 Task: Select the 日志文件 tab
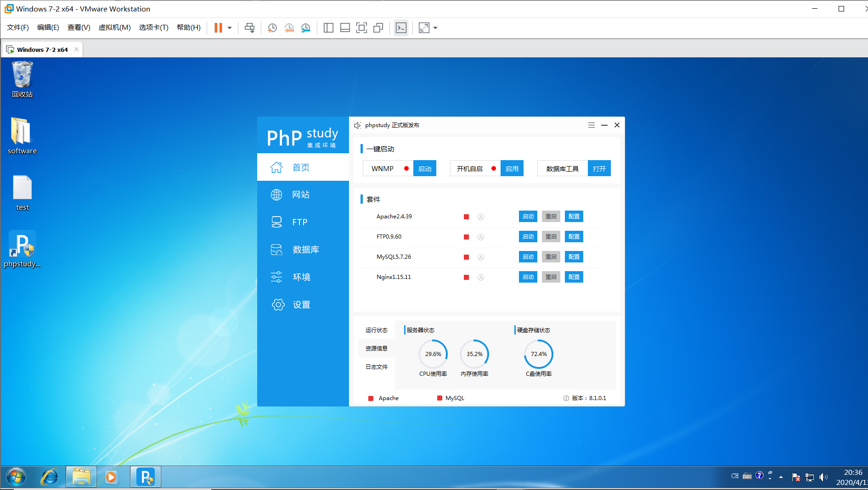click(377, 367)
